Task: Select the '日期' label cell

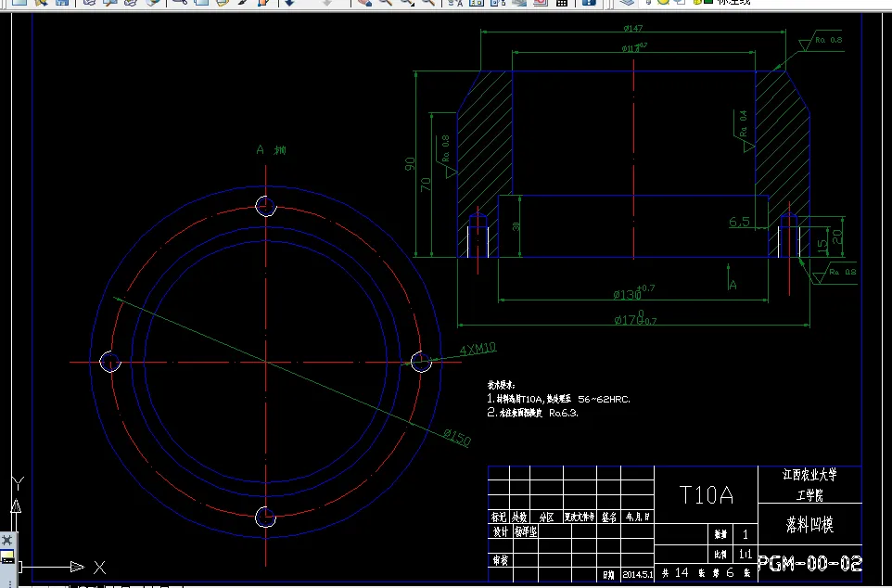Action: (x=608, y=575)
